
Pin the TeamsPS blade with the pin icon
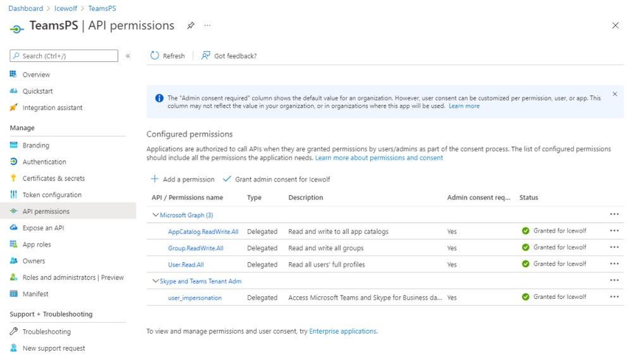pyautogui.click(x=190, y=25)
